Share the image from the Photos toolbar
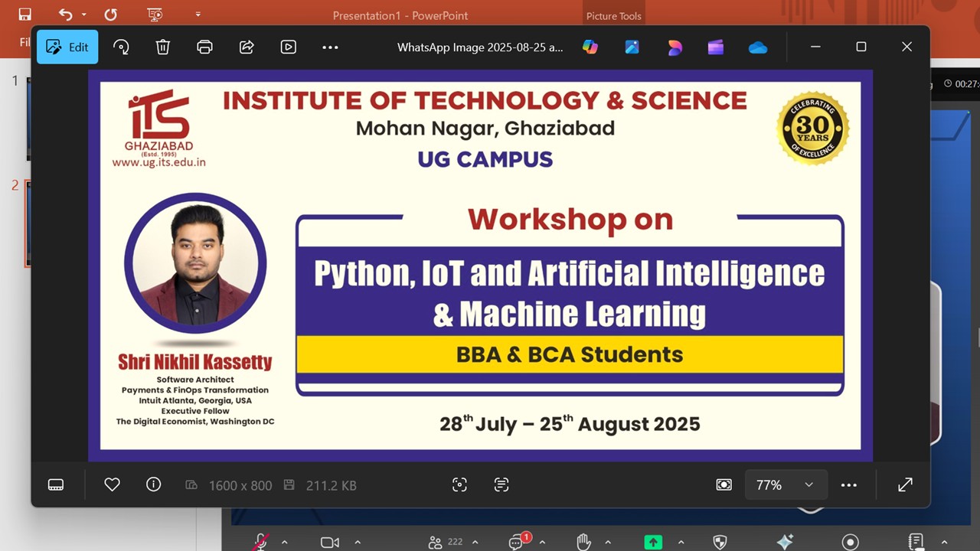The width and height of the screenshot is (980, 551). tap(247, 47)
